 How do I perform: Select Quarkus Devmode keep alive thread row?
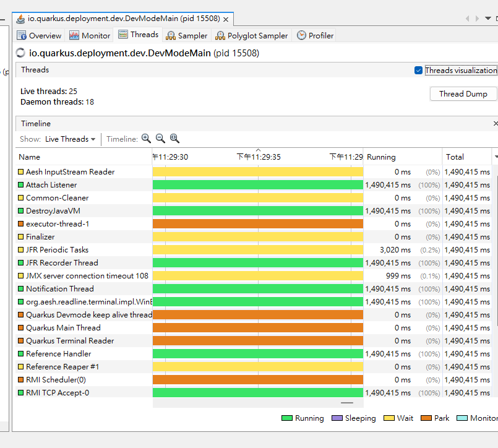tap(254, 314)
